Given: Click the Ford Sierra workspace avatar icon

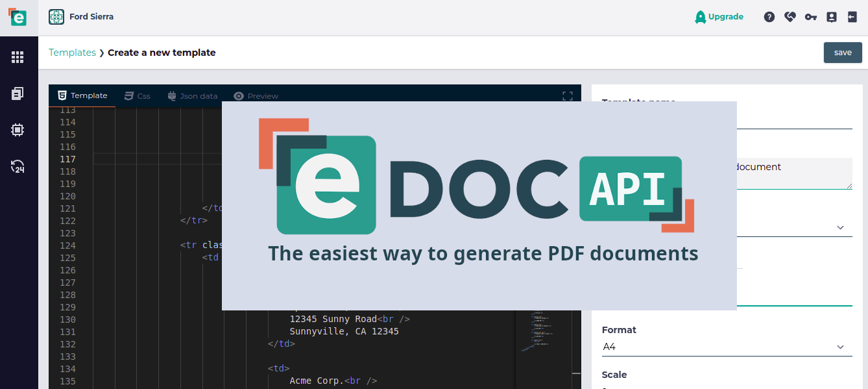Looking at the screenshot, I should click(56, 17).
